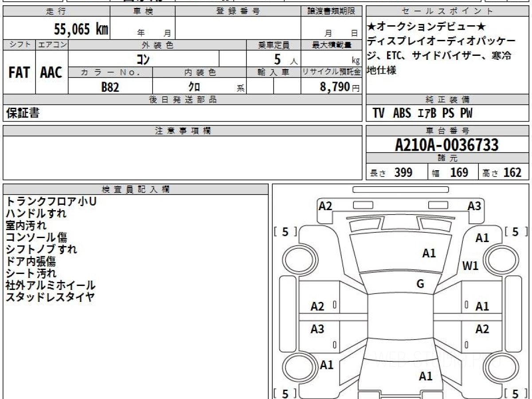Click the 注意事項欄 header
532x399 pixels.
(182, 131)
